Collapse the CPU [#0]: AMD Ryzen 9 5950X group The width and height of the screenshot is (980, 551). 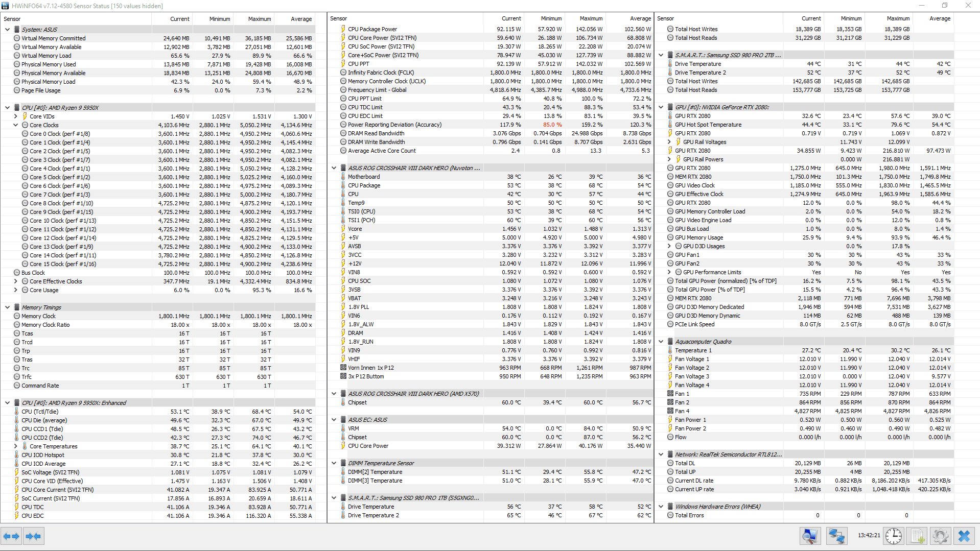(7, 108)
